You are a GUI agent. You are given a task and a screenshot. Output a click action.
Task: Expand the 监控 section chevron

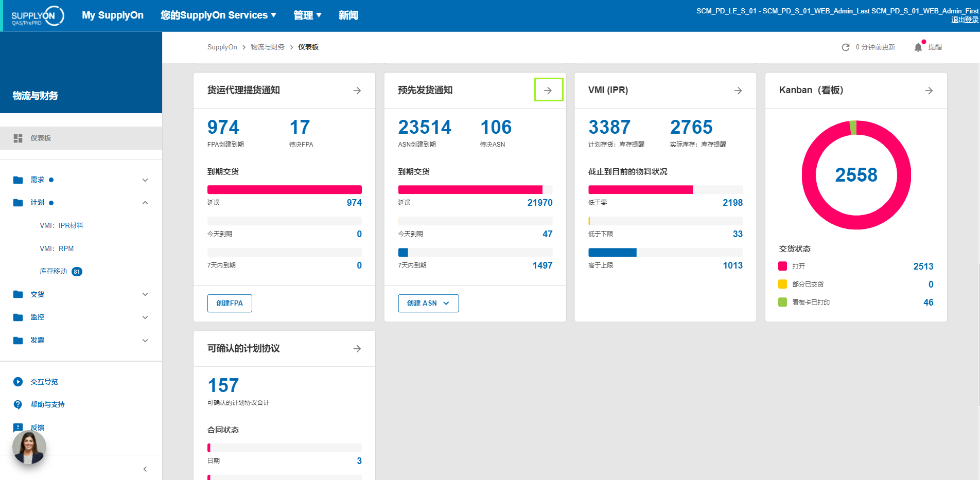pyautogui.click(x=145, y=317)
